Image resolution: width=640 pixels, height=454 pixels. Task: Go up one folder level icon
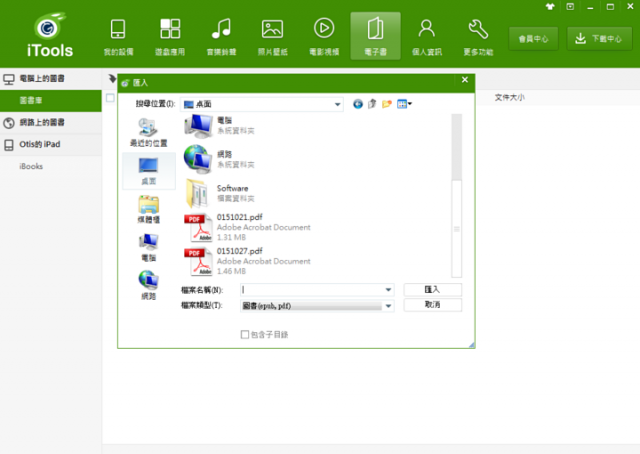372,104
